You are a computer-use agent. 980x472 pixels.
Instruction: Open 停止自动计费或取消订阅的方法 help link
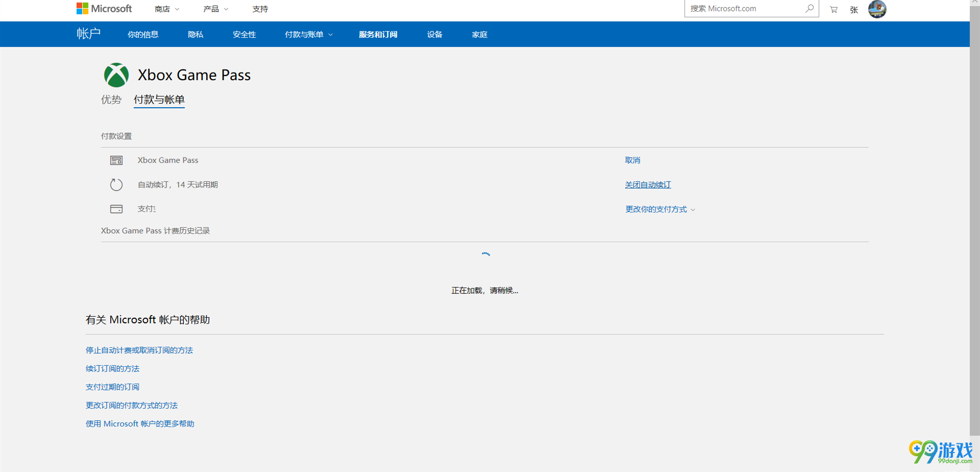click(x=139, y=350)
